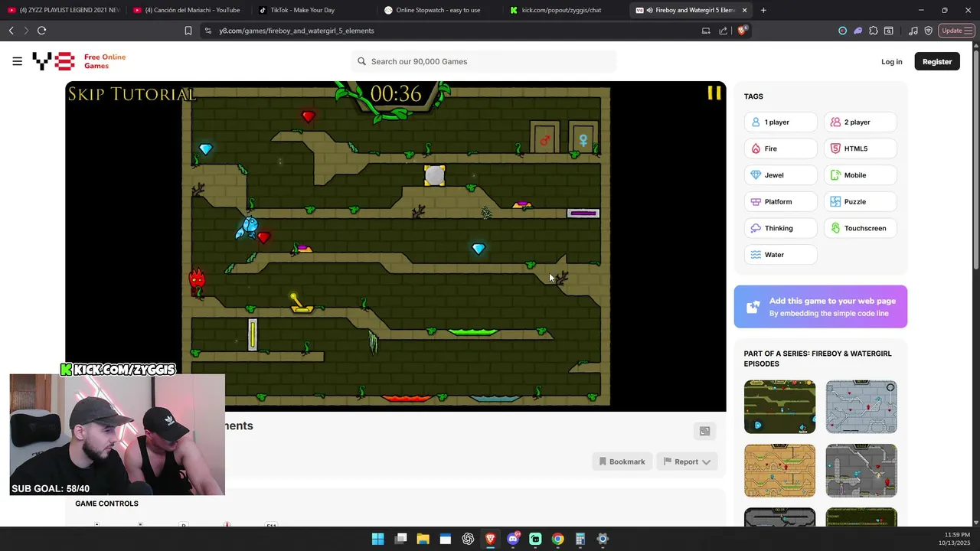This screenshot has width=980, height=551.
Task: Open ChatGPT from the taskbar
Action: (x=468, y=539)
